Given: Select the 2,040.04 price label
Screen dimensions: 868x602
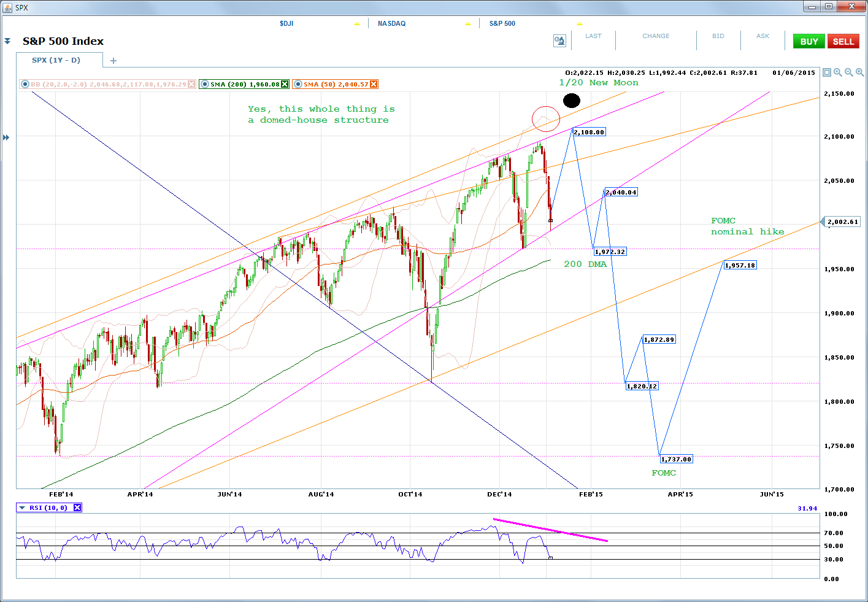Looking at the screenshot, I should tap(621, 192).
